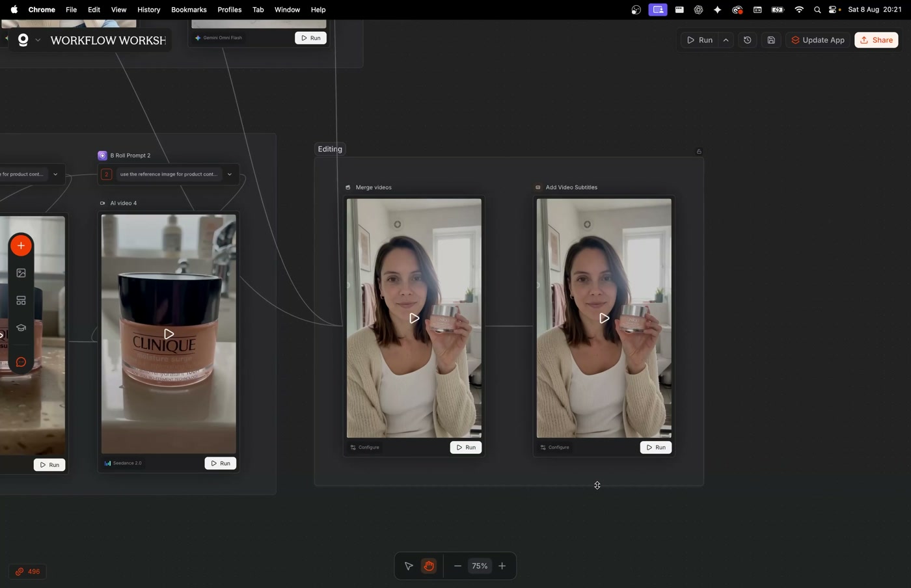Open the Profiles menu
This screenshot has width=911, height=588.
[229, 10]
